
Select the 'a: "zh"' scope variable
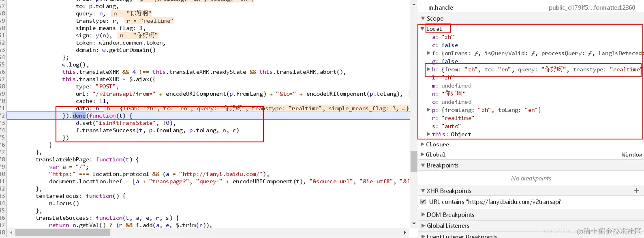pos(443,37)
